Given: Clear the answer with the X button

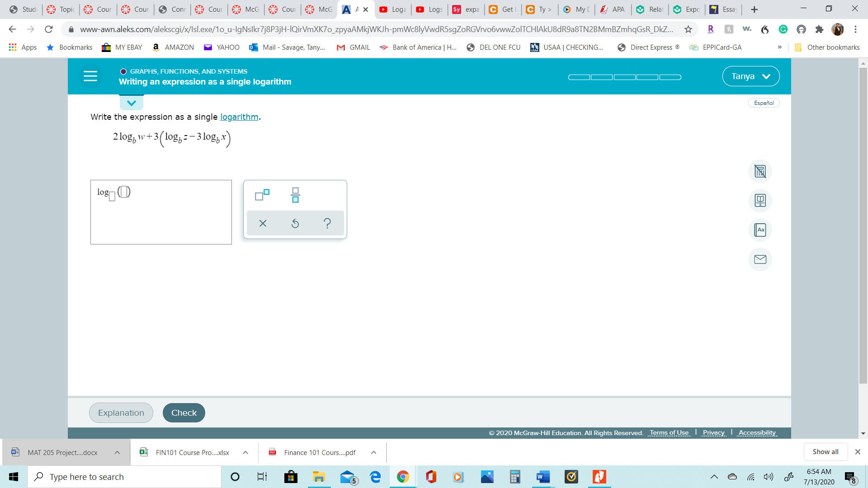Looking at the screenshot, I should (x=263, y=223).
